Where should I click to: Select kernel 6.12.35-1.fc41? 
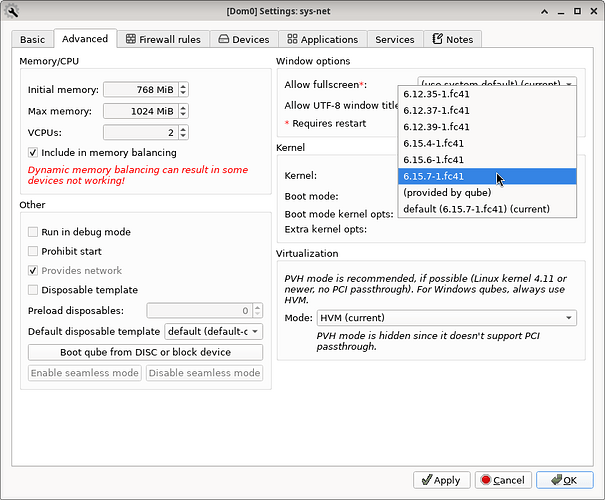[487, 94]
